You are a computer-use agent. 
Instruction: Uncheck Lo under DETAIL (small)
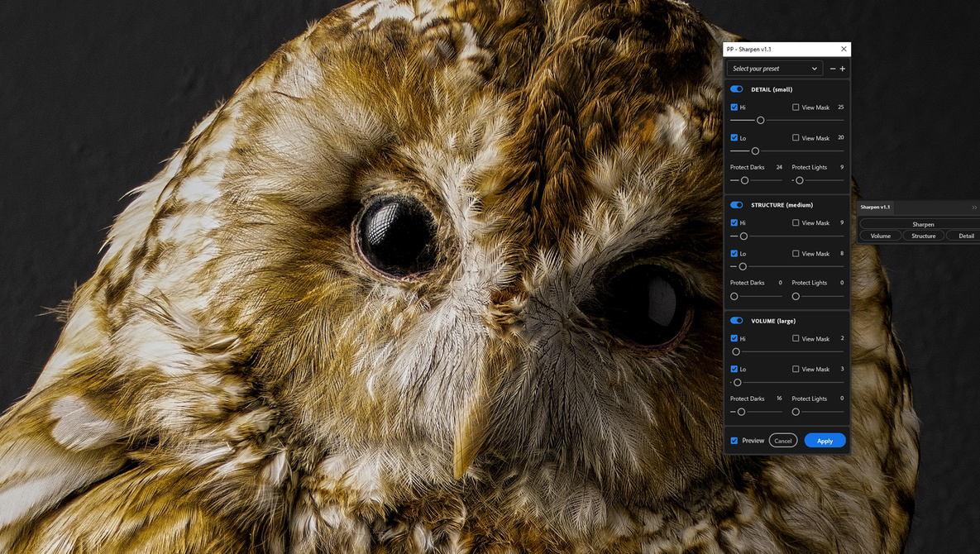point(734,137)
